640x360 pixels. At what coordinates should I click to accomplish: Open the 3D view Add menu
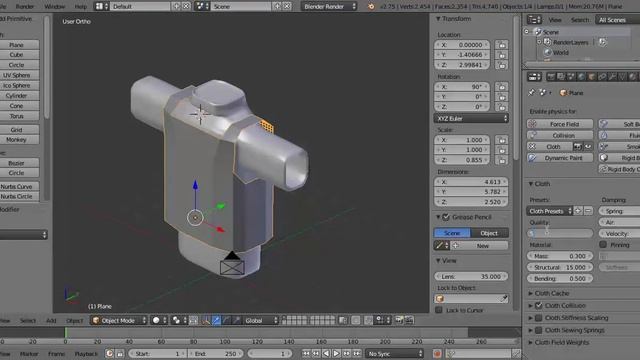click(x=51, y=321)
